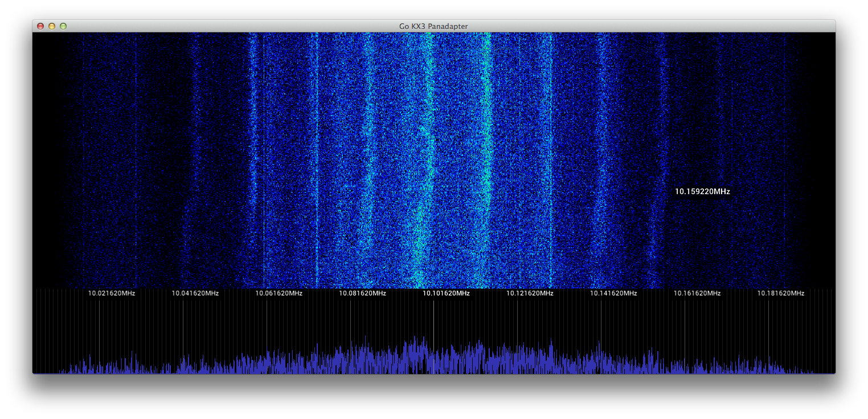Screen dimensions: 868x419
Task: Click on the 10.081620MHz frequency label
Action: (x=362, y=293)
